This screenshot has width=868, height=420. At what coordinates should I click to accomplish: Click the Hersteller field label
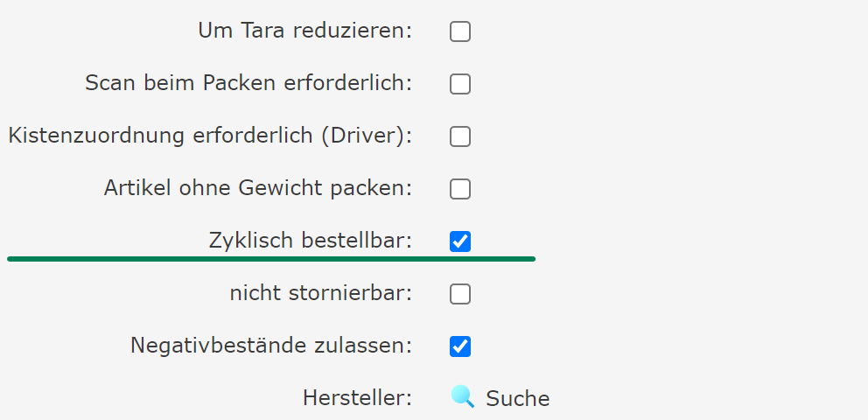point(357,398)
